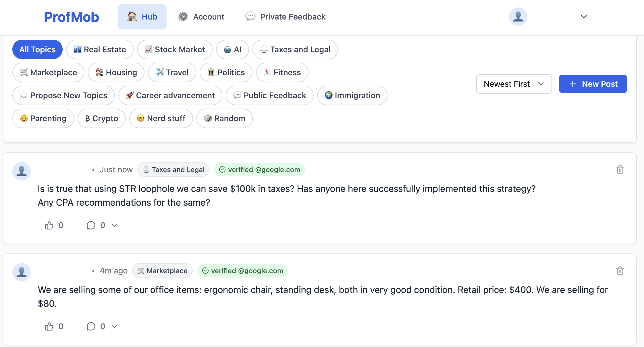Like the office items selling post

pos(49,327)
